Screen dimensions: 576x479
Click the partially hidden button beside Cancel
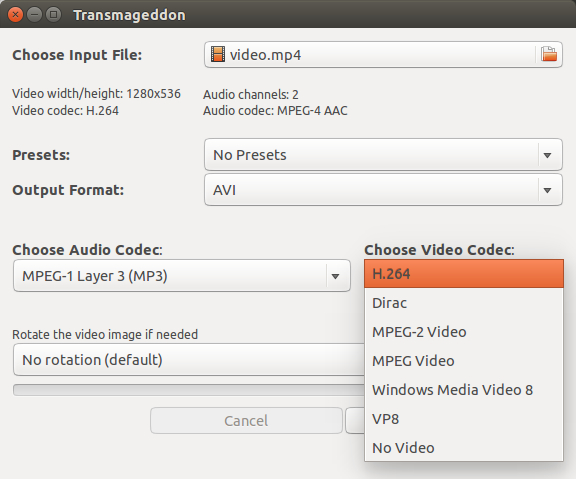tap(355, 421)
